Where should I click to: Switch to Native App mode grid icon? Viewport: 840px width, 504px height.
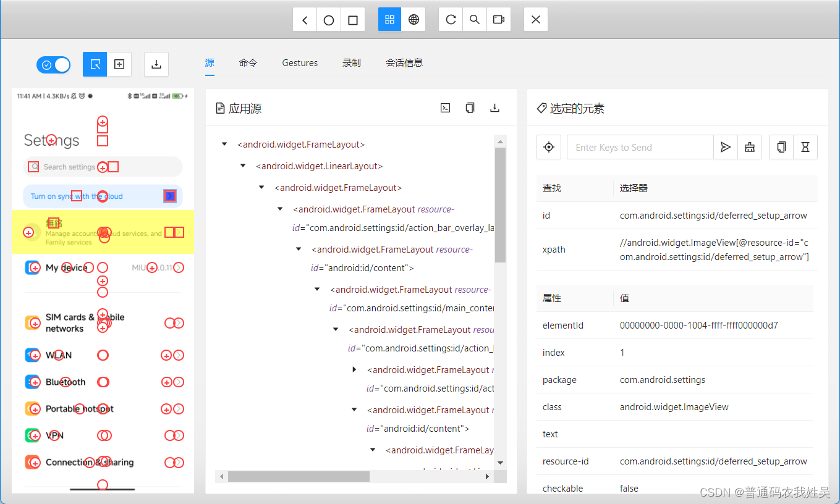(389, 20)
